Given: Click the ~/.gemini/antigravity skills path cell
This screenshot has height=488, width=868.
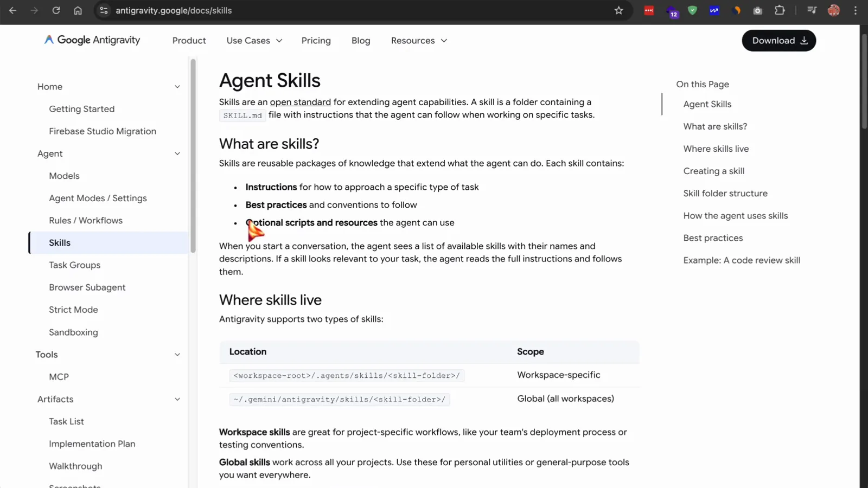Looking at the screenshot, I should pos(340,400).
